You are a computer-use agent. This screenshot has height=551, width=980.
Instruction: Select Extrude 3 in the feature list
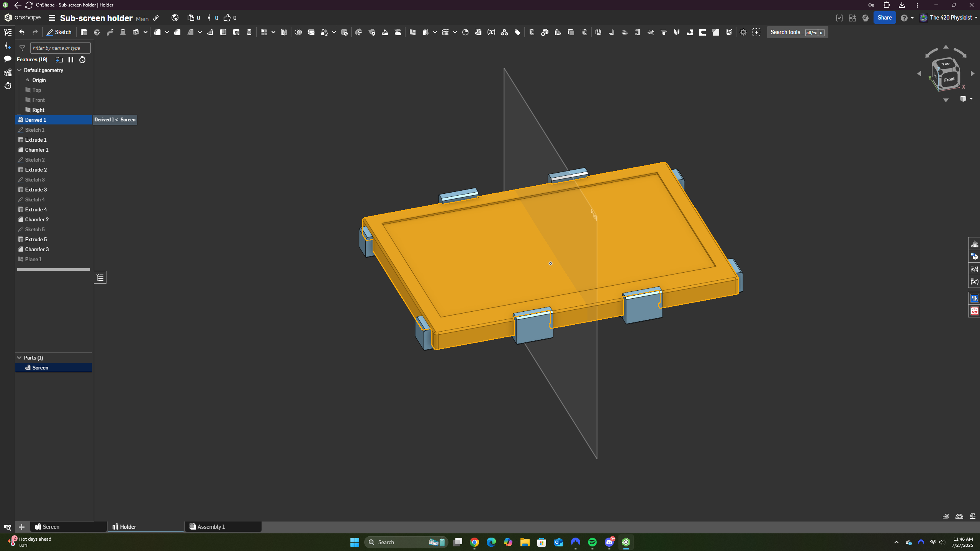pos(54,190)
